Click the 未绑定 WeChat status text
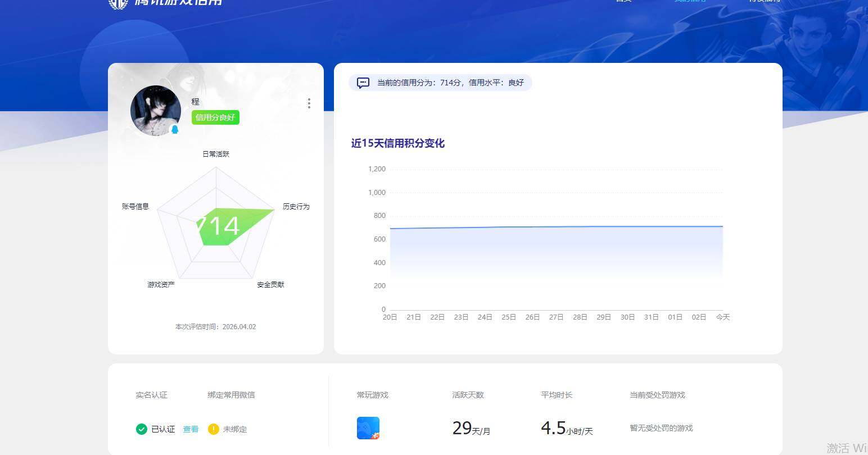 pos(235,429)
